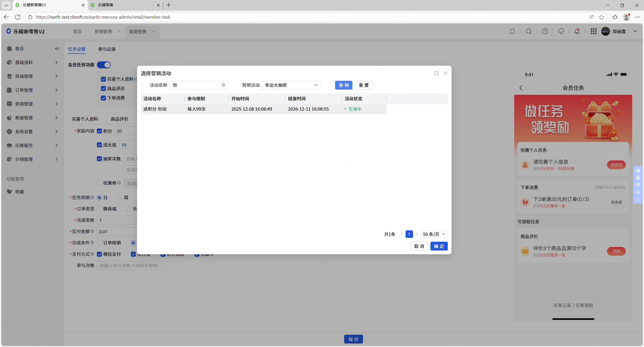Collapse the sidebar with the arrow icon
The width and height of the screenshot is (644, 347).
click(57, 49)
